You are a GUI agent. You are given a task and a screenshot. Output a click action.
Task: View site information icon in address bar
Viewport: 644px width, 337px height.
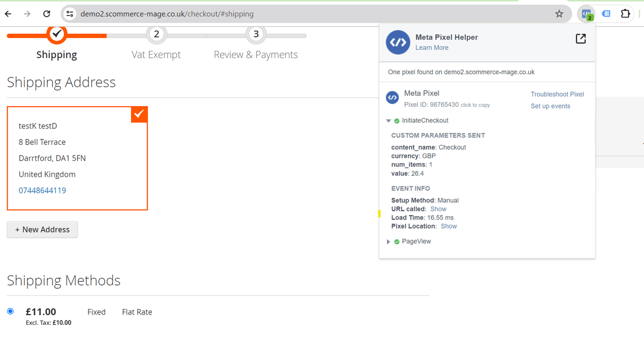tap(70, 14)
